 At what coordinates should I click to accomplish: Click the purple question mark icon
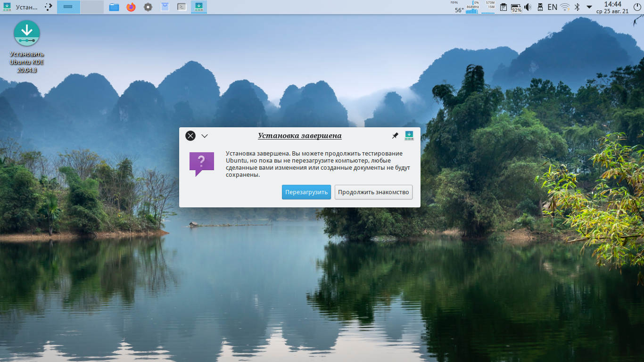point(201,164)
